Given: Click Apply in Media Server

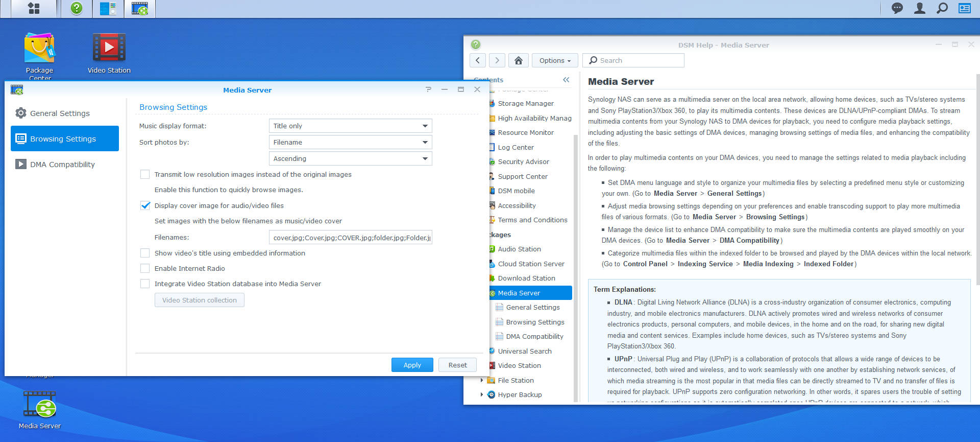Looking at the screenshot, I should click(412, 365).
